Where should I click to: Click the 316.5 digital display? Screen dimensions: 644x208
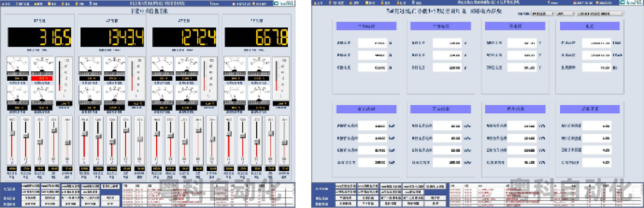pos(39,37)
